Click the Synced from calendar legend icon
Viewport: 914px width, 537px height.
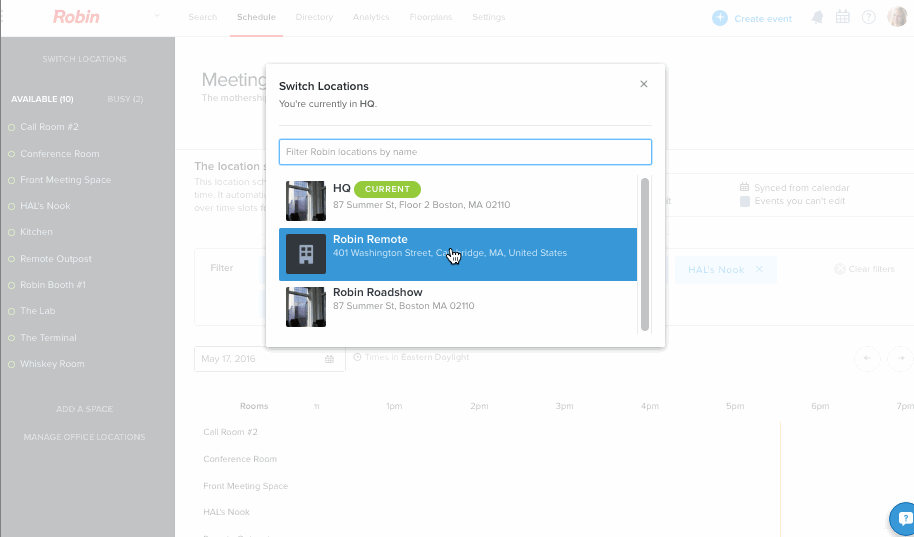(x=744, y=187)
